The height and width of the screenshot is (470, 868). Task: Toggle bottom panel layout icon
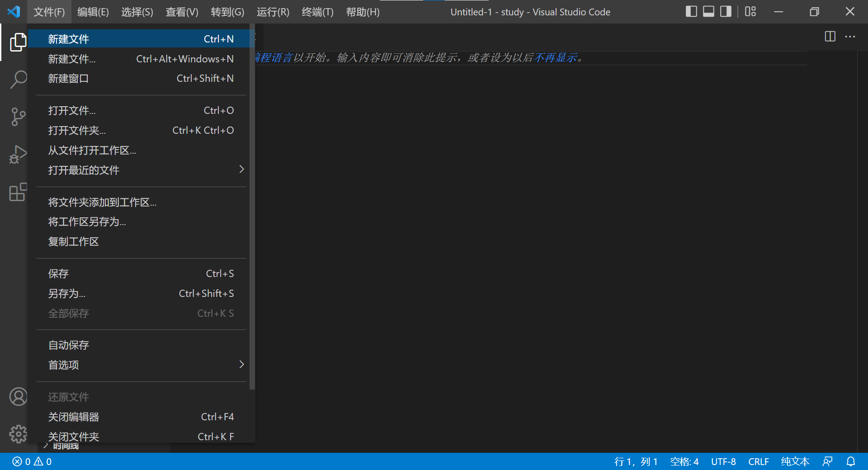click(x=708, y=12)
